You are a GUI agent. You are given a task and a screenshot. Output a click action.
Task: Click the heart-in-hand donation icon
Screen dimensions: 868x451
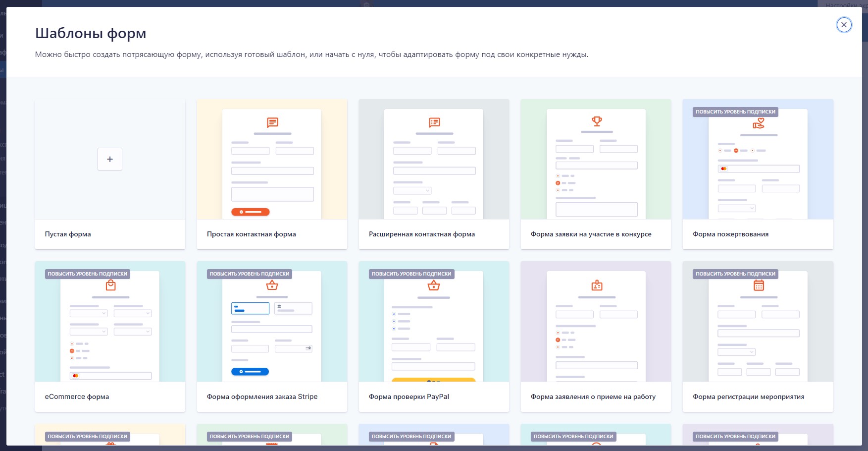click(x=759, y=123)
